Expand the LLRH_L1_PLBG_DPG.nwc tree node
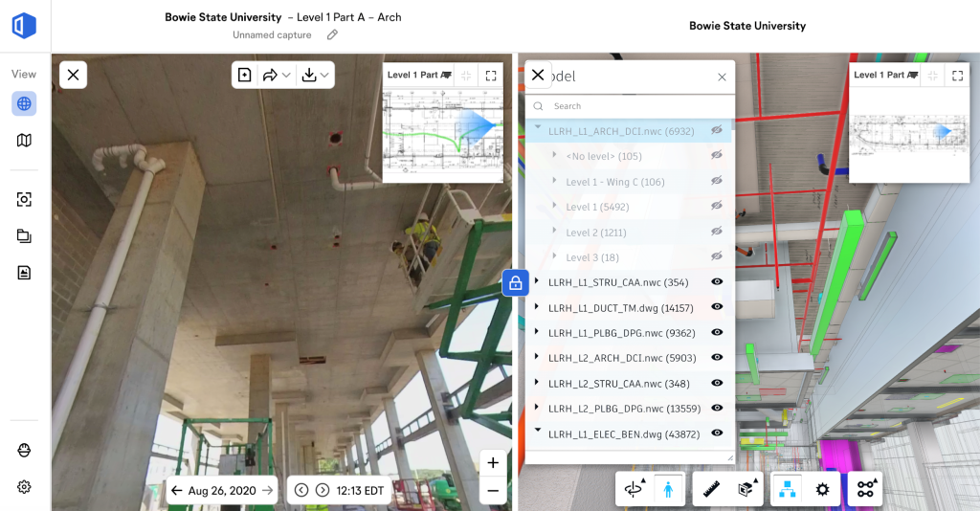 537,332
